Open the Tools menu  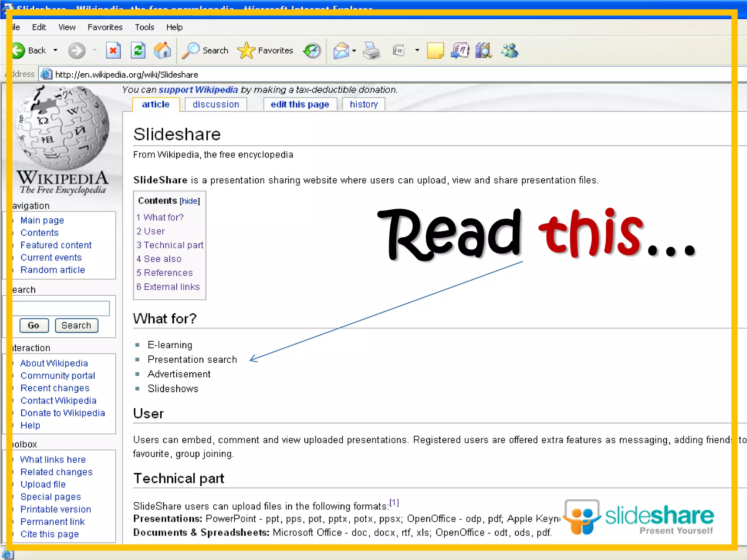144,27
